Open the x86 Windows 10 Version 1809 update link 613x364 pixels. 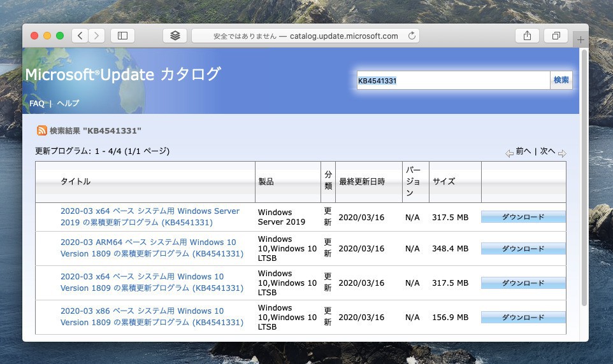pyautogui.click(x=152, y=317)
